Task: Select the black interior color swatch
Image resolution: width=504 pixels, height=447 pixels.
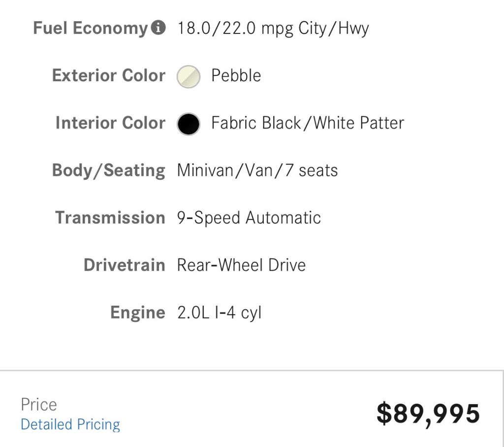Action: (189, 124)
